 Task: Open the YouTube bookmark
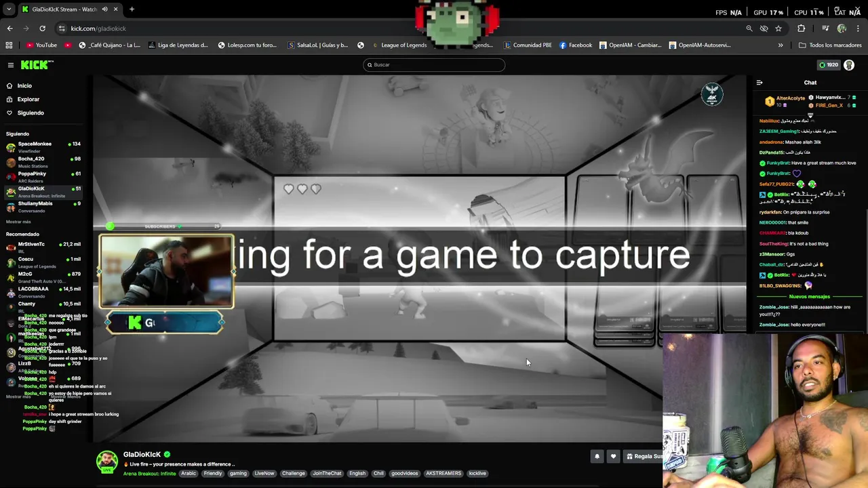click(41, 45)
